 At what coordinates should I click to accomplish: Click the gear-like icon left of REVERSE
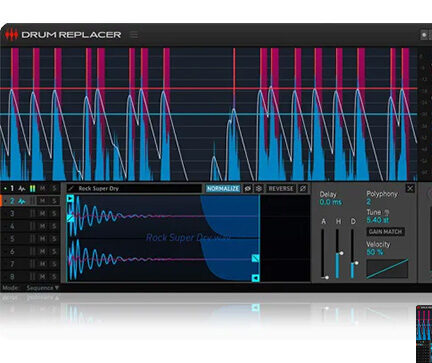coord(259,189)
